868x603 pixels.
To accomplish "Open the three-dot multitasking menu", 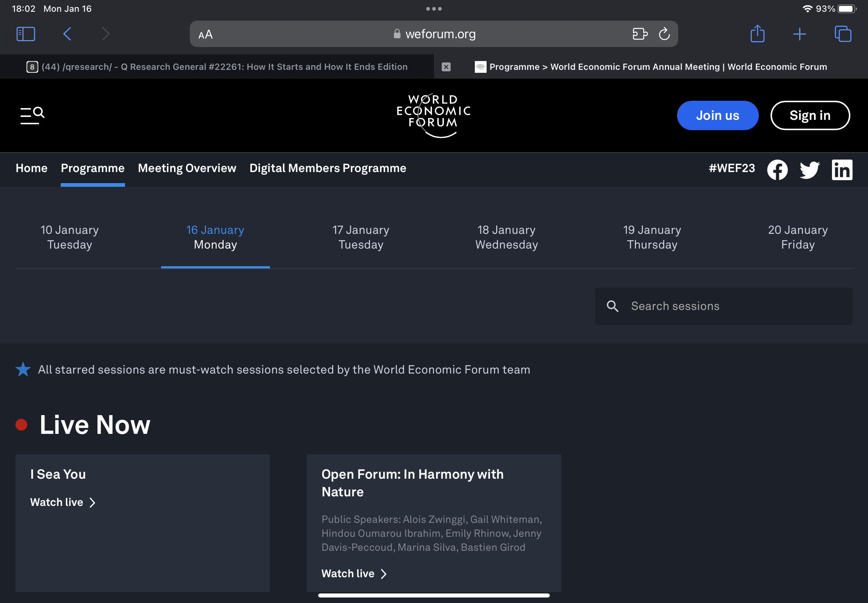I will click(x=434, y=9).
